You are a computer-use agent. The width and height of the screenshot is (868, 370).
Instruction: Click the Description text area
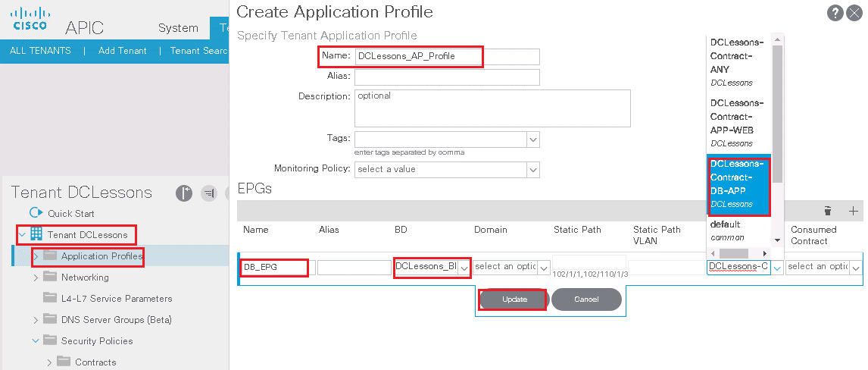[492, 108]
